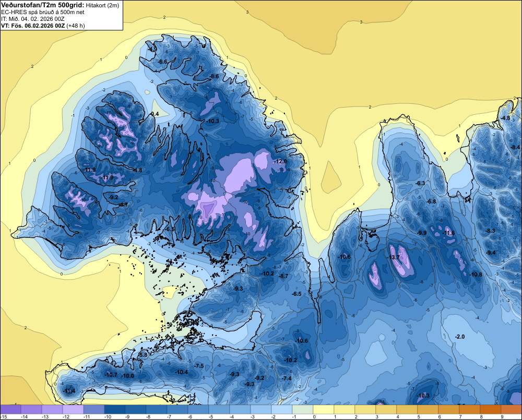
Task: Click the legend swatch between -1 and 0
Action: click(303, 410)
